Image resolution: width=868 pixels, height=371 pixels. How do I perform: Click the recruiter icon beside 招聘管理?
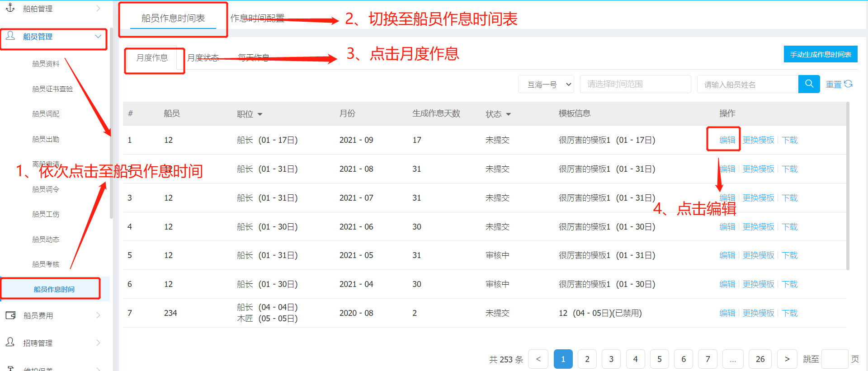10,342
